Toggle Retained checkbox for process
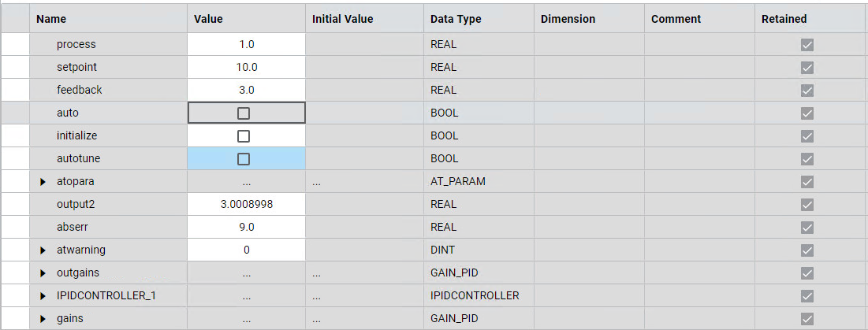The height and width of the screenshot is (330, 868). (807, 45)
